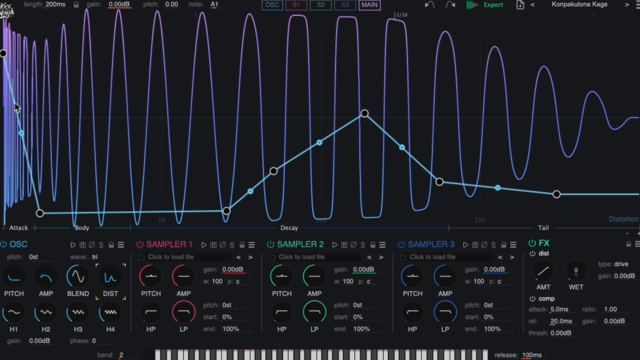Screen dimensions: 640x360
Task: Click the OSC keytrack piano icon
Action: [82, 245]
